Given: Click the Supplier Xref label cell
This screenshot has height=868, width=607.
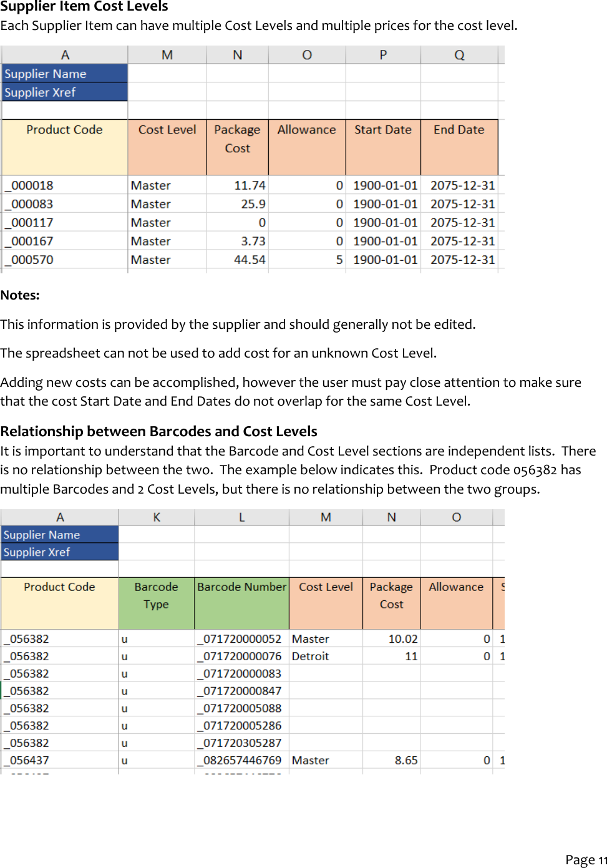Looking at the screenshot, I should pyautogui.click(x=40, y=92).
